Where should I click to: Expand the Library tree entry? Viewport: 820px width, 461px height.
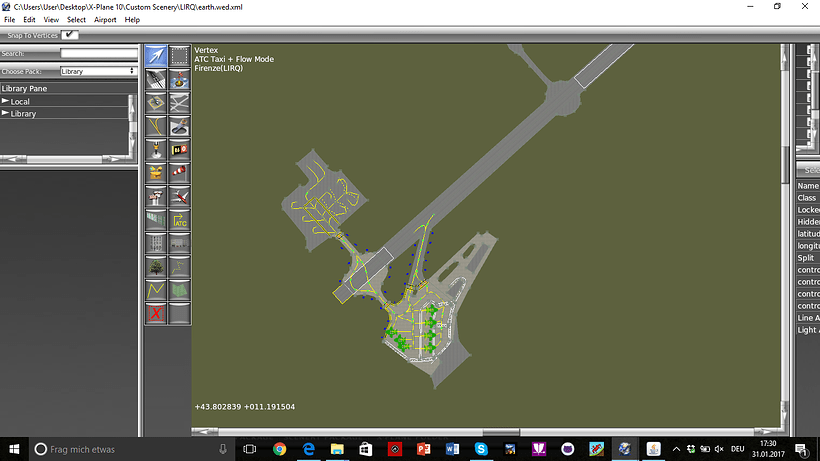click(x=5, y=113)
